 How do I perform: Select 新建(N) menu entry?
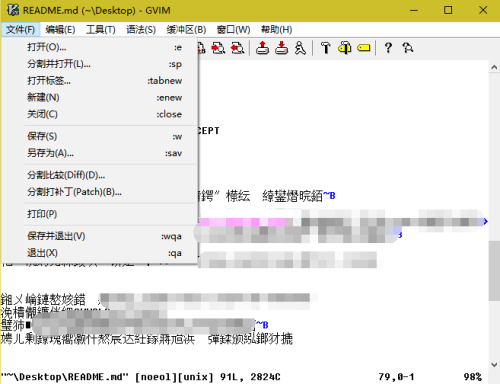pyautogui.click(x=99, y=98)
